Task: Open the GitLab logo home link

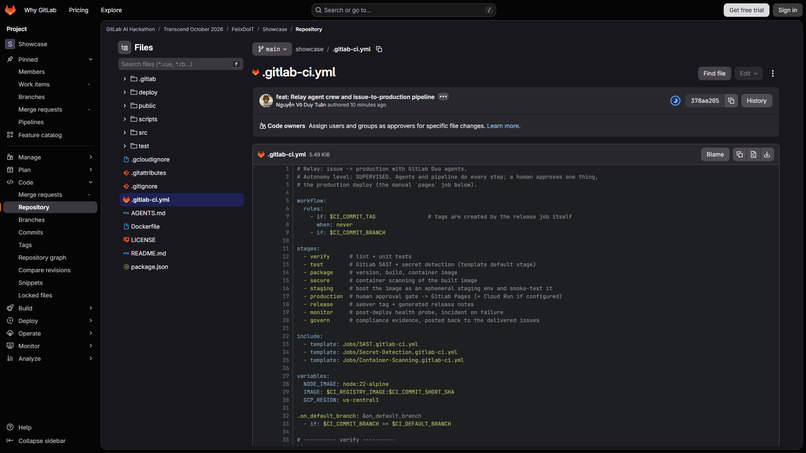Action: click(x=10, y=10)
